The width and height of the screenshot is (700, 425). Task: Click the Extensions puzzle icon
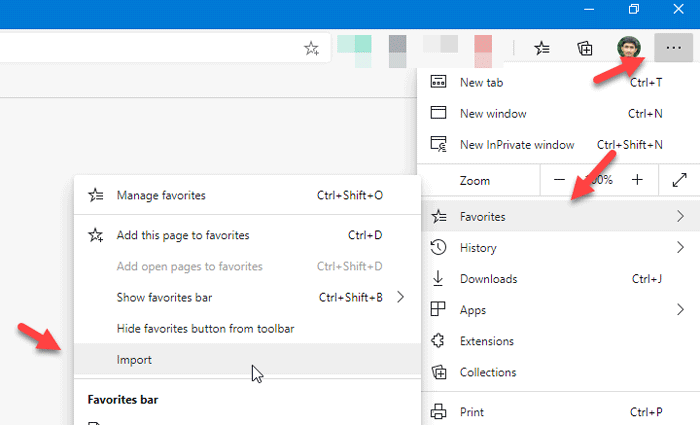point(438,341)
